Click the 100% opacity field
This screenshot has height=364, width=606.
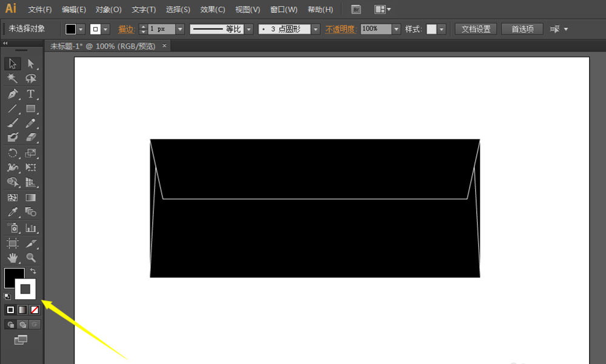point(376,29)
